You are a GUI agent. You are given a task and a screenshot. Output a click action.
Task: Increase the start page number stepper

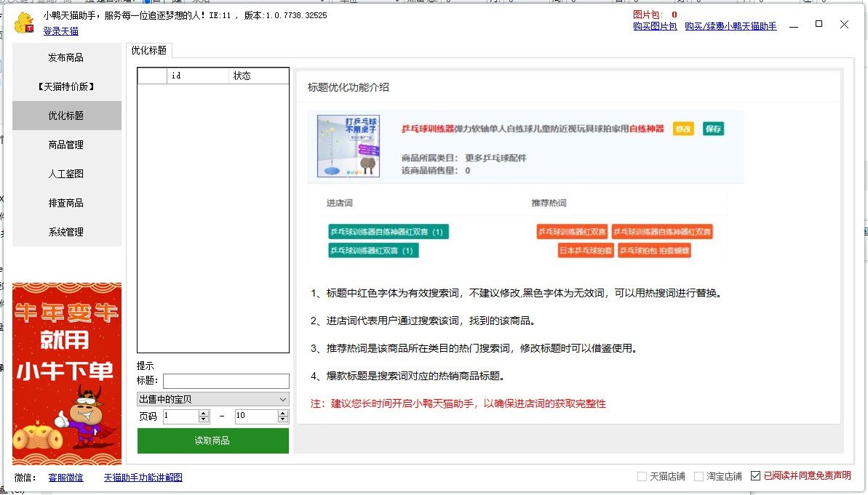point(204,413)
